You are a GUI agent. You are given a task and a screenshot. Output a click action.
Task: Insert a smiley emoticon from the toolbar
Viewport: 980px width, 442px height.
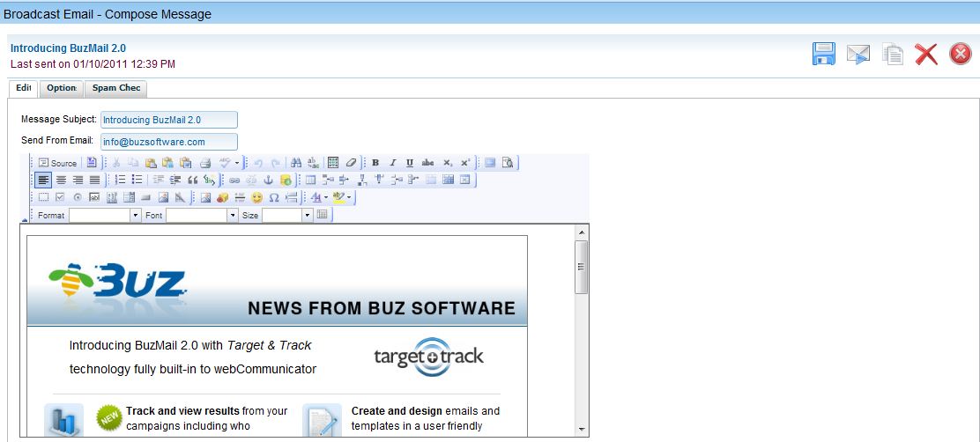pos(257,197)
